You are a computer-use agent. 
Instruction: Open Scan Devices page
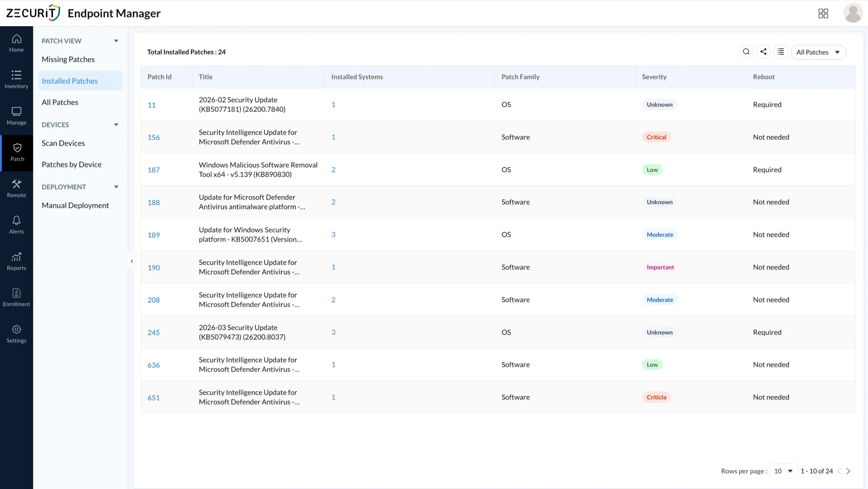pos(63,143)
